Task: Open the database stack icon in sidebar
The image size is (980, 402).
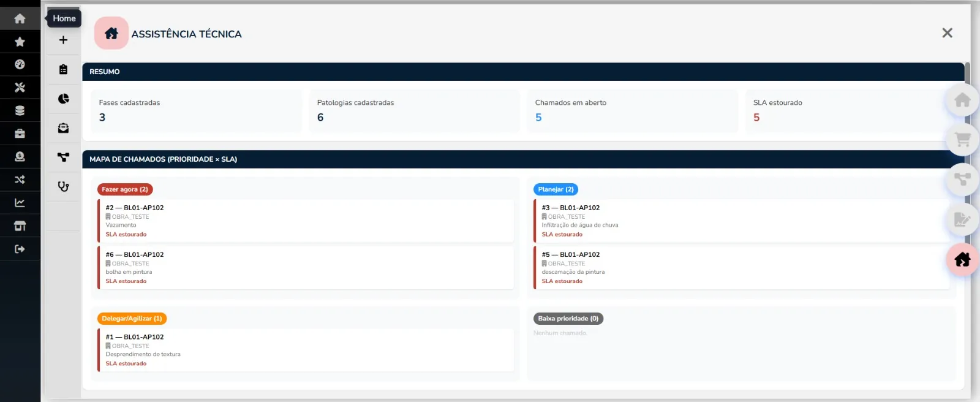Action: (20, 111)
